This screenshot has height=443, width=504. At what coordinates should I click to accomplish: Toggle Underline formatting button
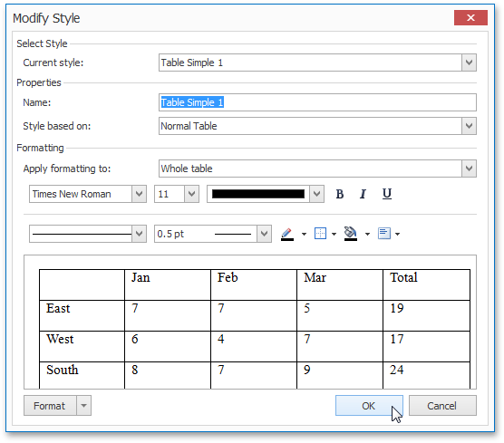coord(387,194)
